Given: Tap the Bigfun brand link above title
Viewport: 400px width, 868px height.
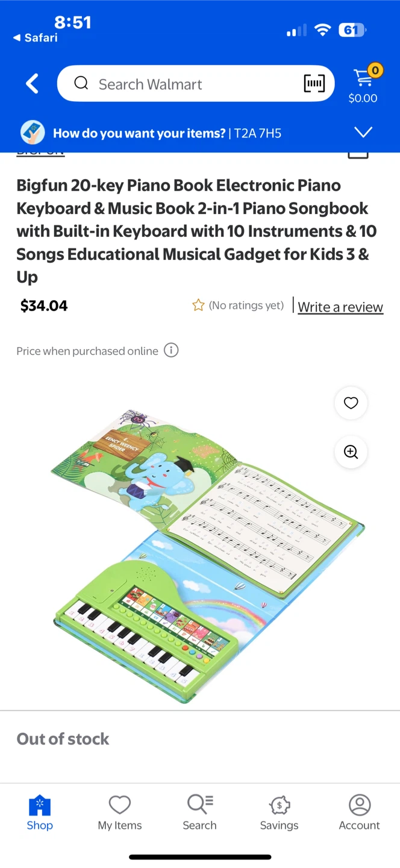Looking at the screenshot, I should click(40, 154).
